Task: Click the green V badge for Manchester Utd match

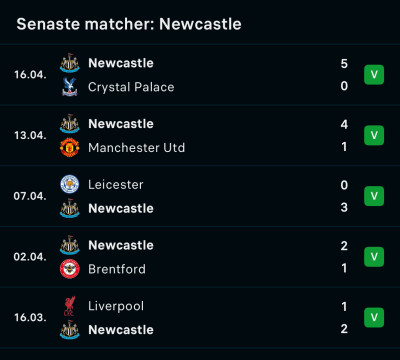Action: tap(374, 135)
